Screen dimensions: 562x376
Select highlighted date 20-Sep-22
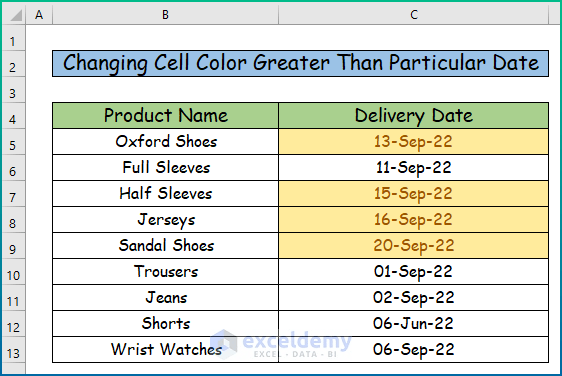click(x=414, y=246)
